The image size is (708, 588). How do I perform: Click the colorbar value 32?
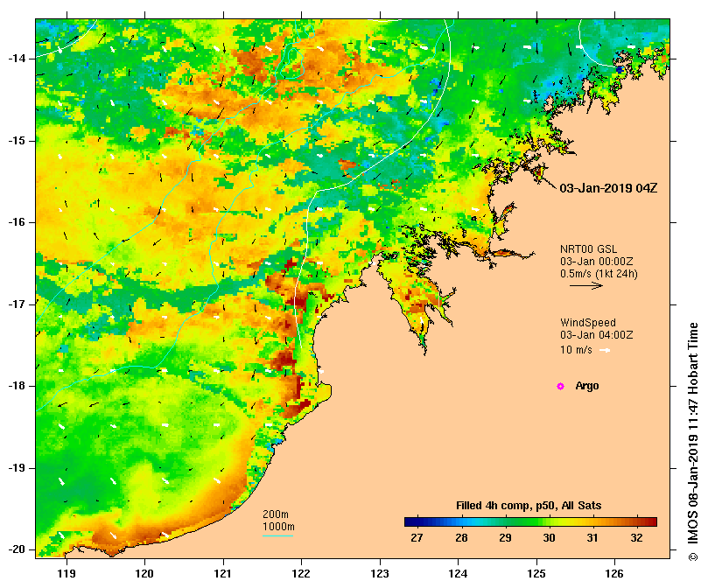pos(636,538)
